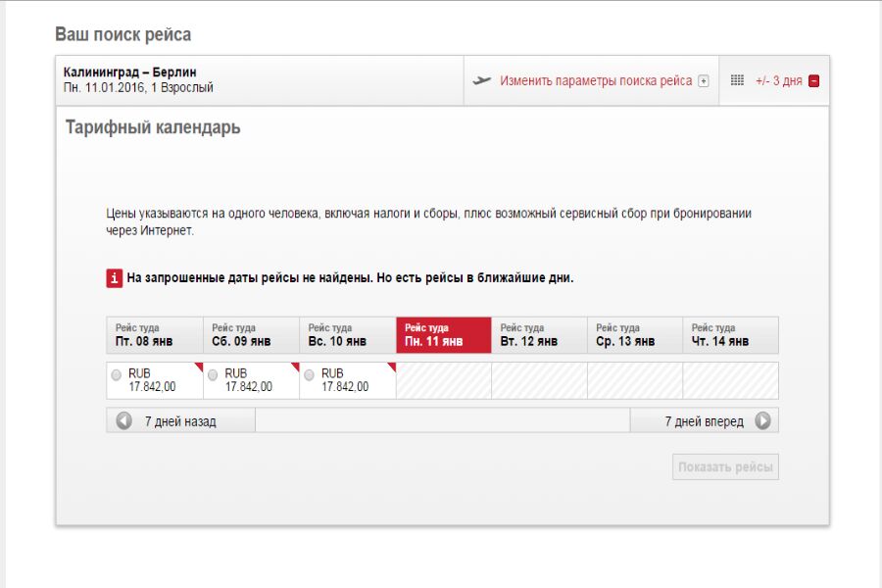Screen dimensions: 882x588
Task: Select the Вс. 10 янв fare radio button
Action: 309,374
